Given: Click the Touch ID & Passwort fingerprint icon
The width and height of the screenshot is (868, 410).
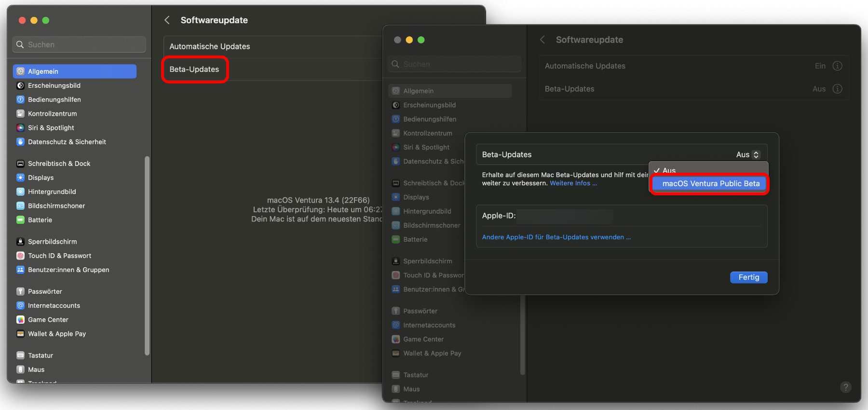Looking at the screenshot, I should point(20,256).
